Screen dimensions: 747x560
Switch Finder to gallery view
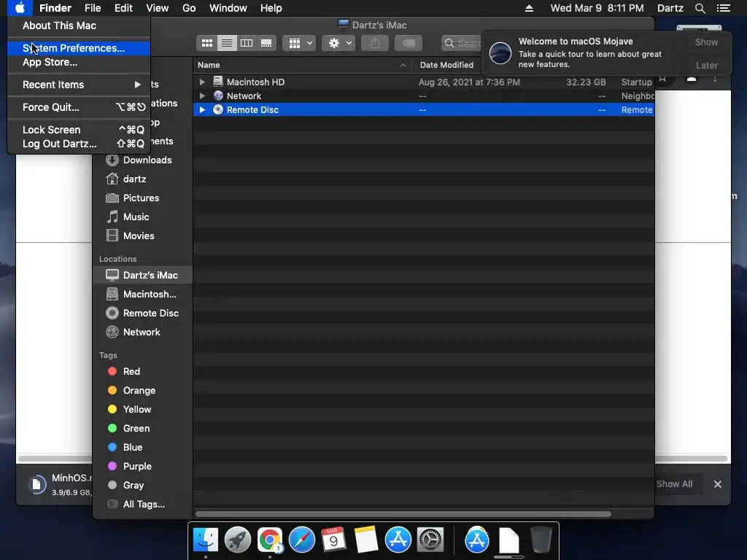266,43
